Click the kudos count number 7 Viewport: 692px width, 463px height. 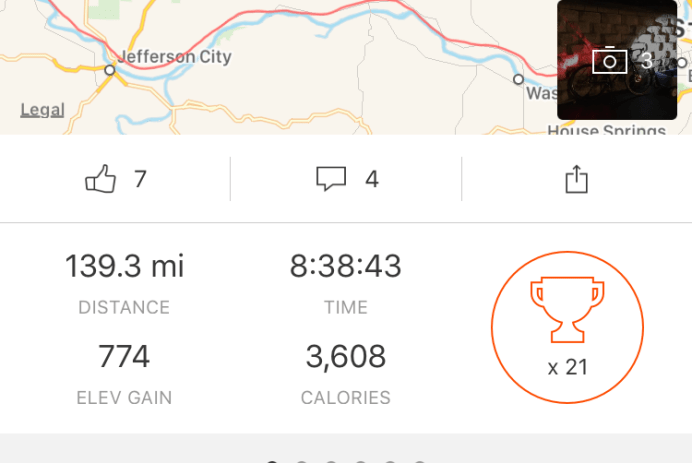[140, 180]
